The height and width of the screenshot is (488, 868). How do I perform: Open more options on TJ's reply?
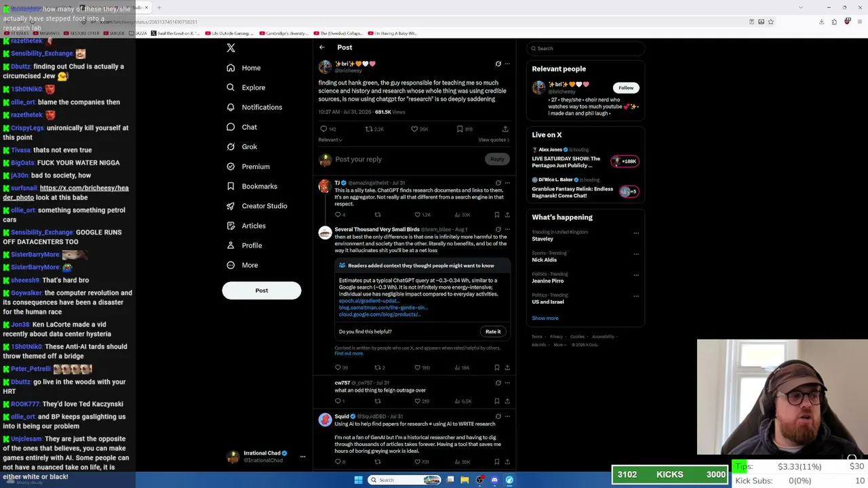[507, 183]
